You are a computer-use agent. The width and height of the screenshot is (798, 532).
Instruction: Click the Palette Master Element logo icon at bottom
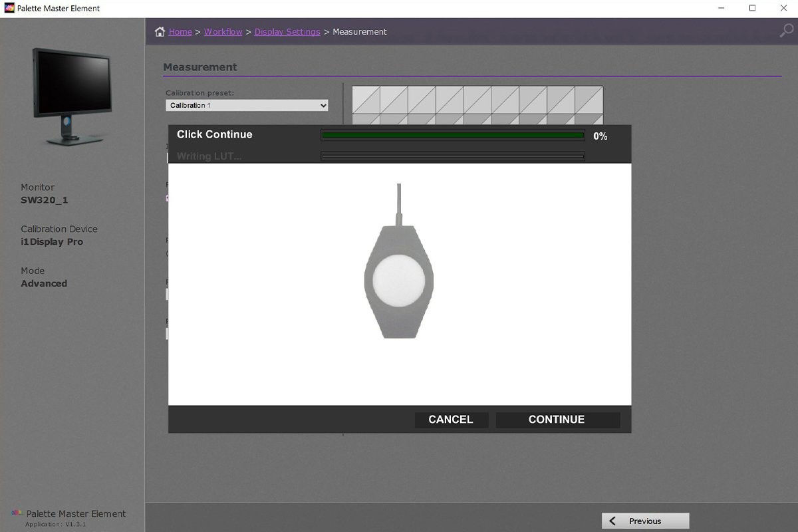(18, 513)
